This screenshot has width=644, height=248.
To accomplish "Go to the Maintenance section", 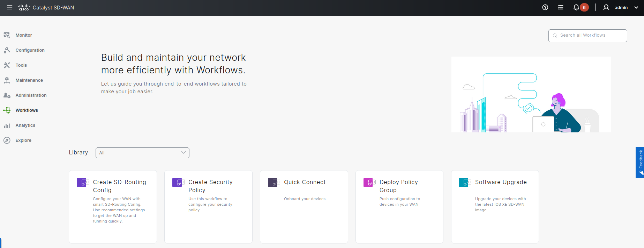I will (x=29, y=80).
